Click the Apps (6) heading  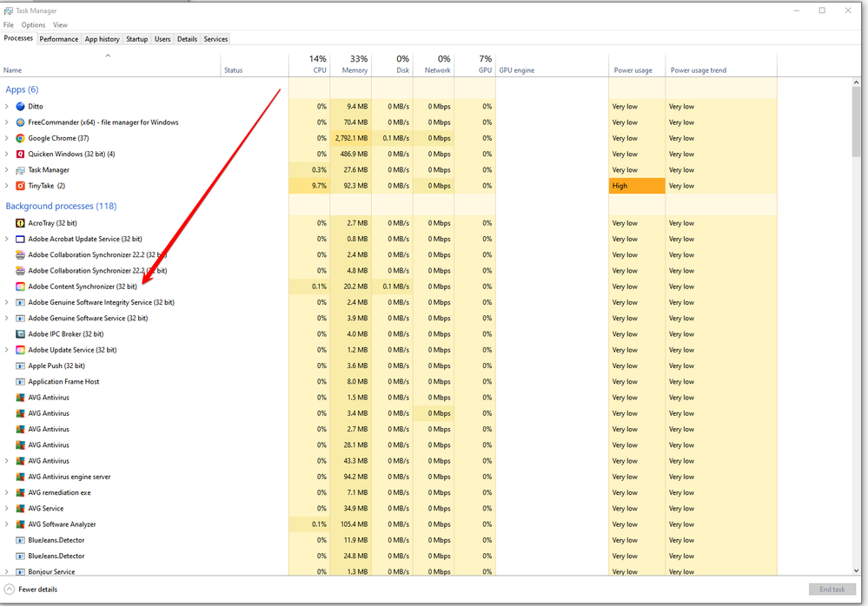click(x=22, y=89)
